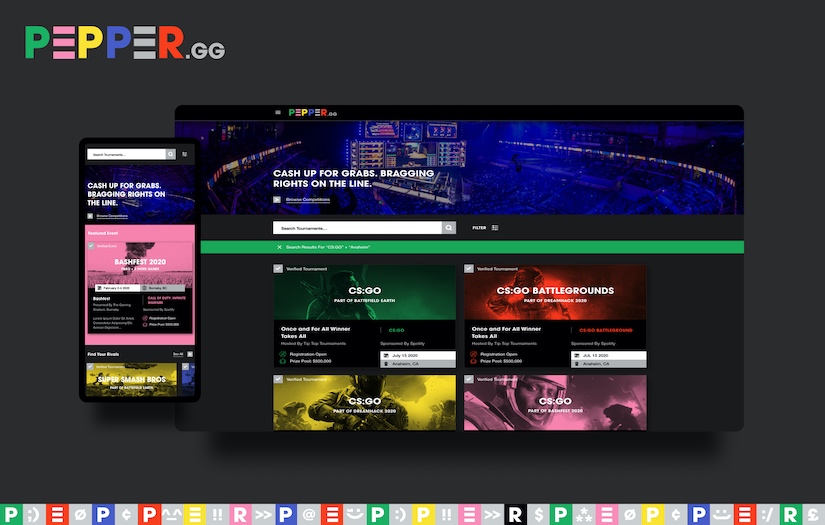Click Prize Pool icon on Bashfest card
The height and width of the screenshot is (525, 825).
pyautogui.click(x=145, y=325)
